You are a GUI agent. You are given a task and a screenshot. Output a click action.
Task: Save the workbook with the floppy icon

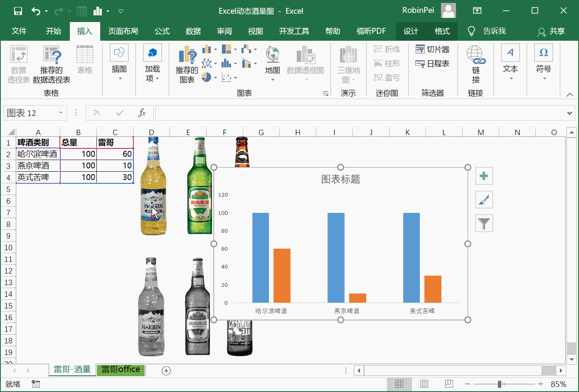point(18,11)
